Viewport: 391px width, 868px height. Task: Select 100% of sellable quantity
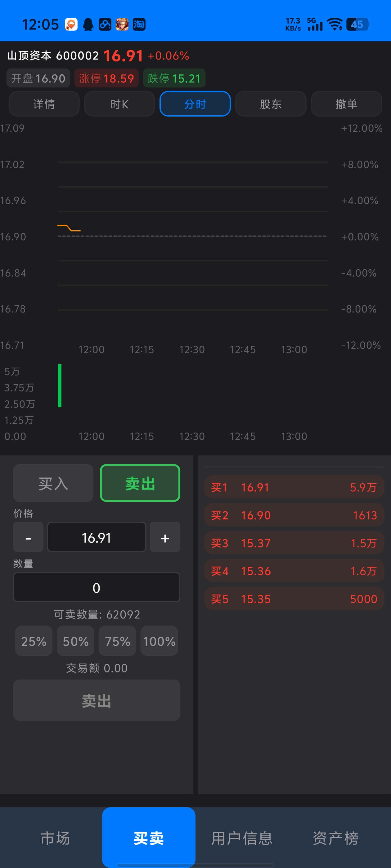point(159,641)
